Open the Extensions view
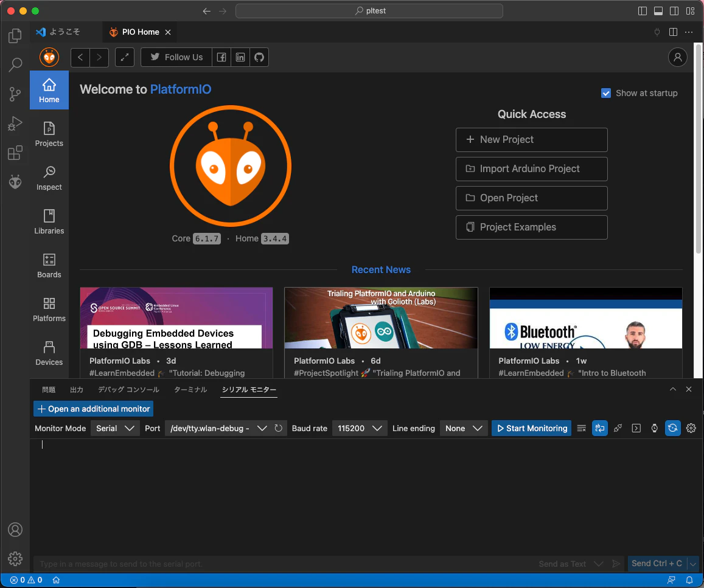This screenshot has height=588, width=704. 15,153
